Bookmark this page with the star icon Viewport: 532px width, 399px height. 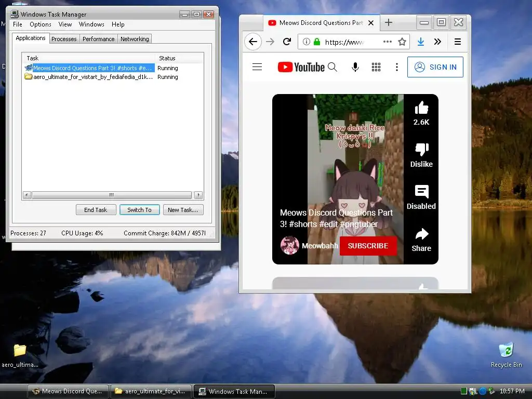[x=402, y=42]
